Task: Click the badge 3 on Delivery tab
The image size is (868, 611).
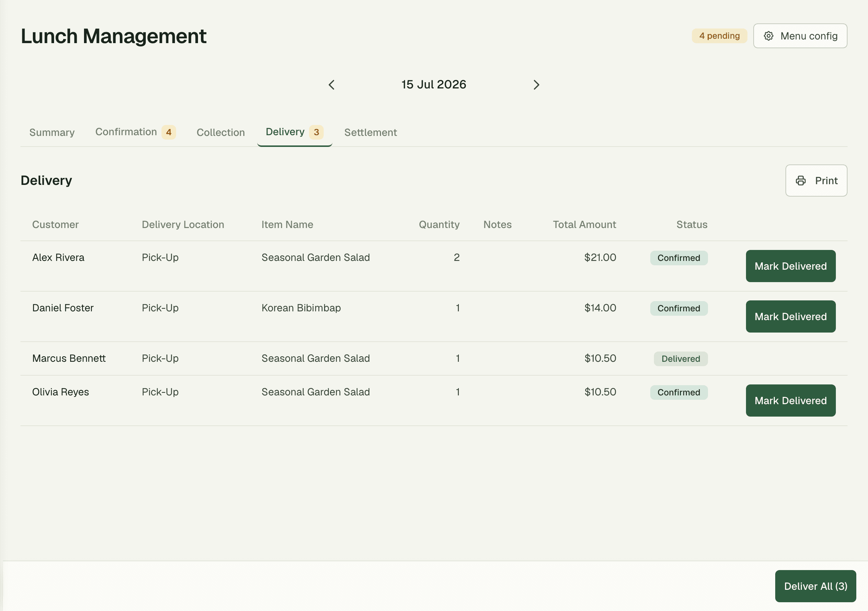Action: (x=316, y=132)
